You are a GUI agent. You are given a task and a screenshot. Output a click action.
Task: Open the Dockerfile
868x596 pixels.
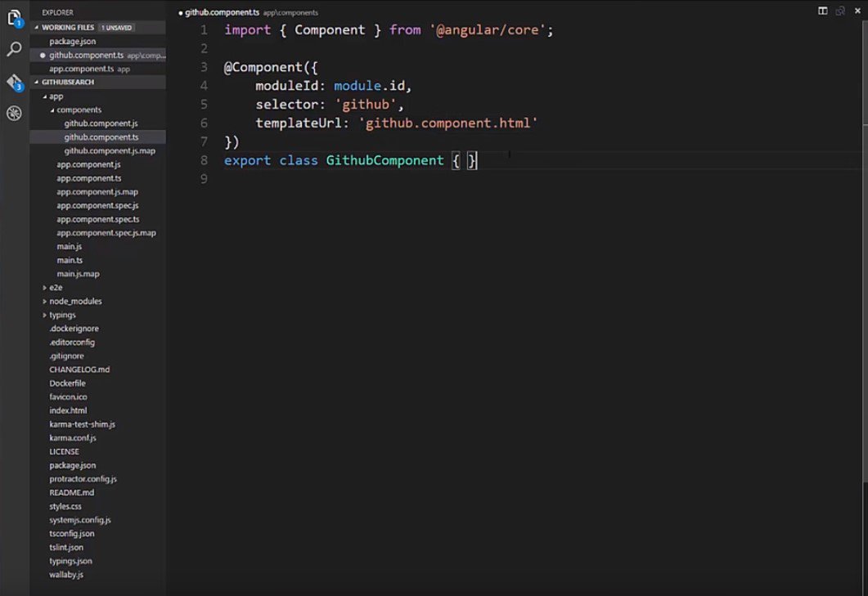tap(67, 383)
